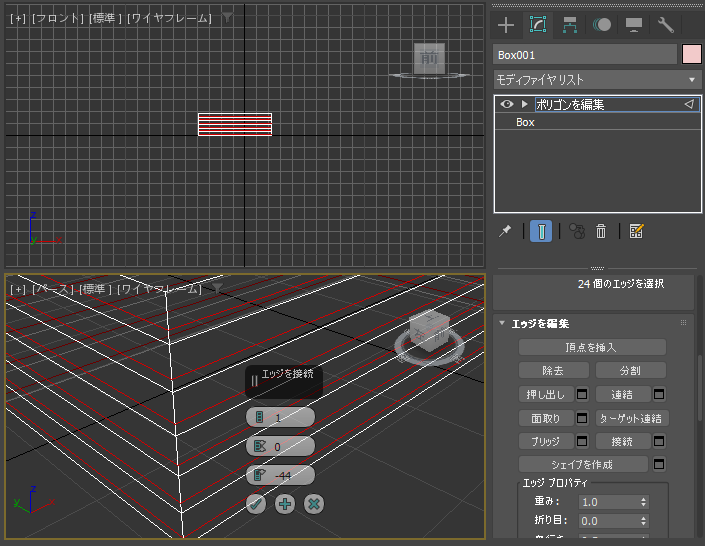Expand the ポリゴンを編集 modifier triangle
Screen dimensions: 705x546
[x=524, y=104]
